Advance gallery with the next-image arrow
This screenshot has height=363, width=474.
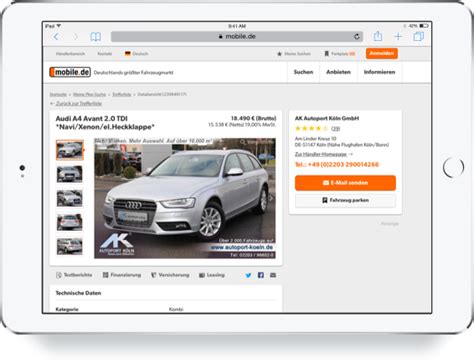coord(271,198)
